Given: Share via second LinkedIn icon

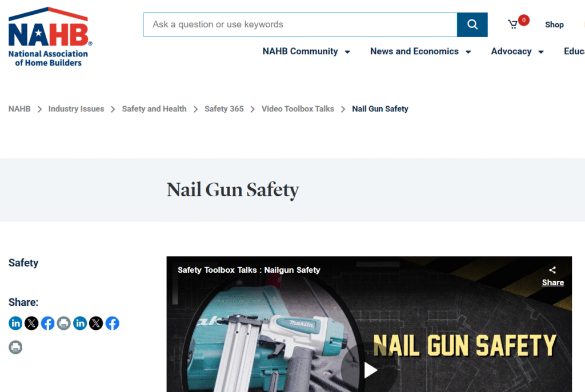Looking at the screenshot, I should coord(80,323).
